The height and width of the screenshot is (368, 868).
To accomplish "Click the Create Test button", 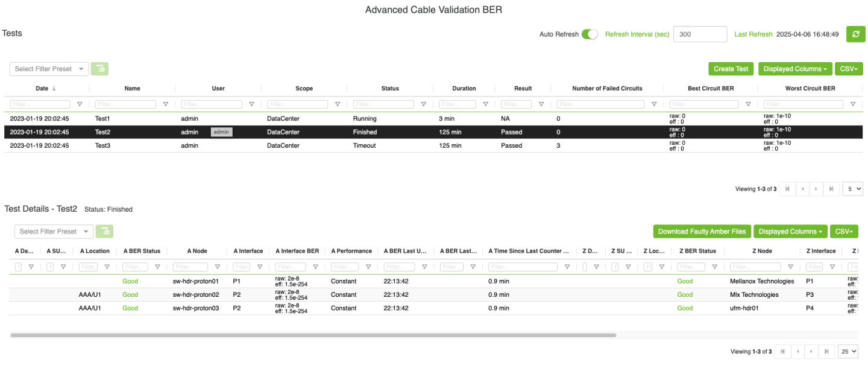I will [x=731, y=69].
